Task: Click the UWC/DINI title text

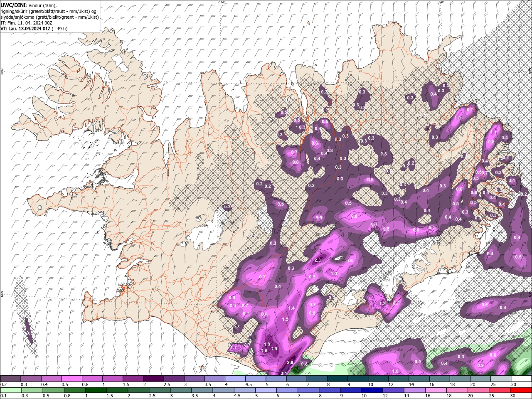Action: click(x=13, y=5)
